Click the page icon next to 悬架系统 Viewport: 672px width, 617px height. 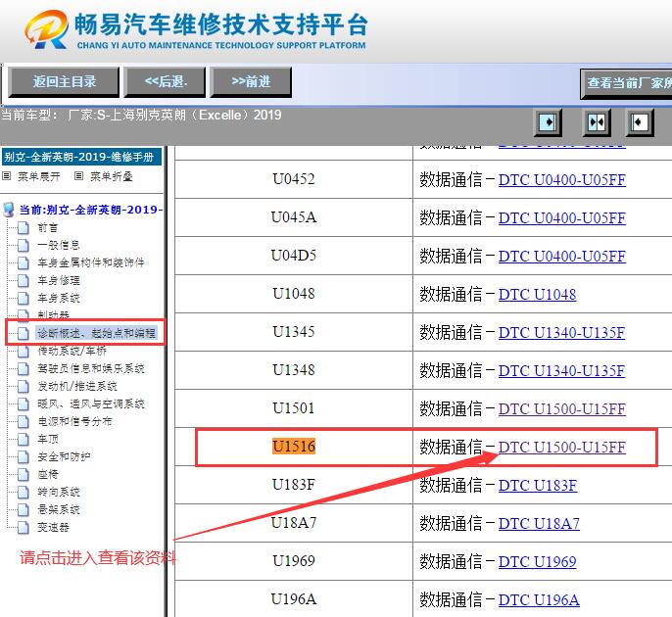[x=24, y=510]
